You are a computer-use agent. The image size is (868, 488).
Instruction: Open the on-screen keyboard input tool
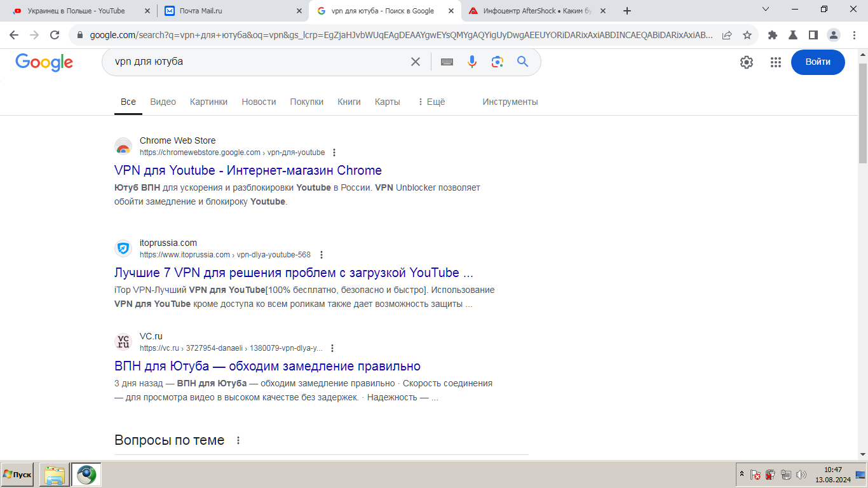point(447,62)
